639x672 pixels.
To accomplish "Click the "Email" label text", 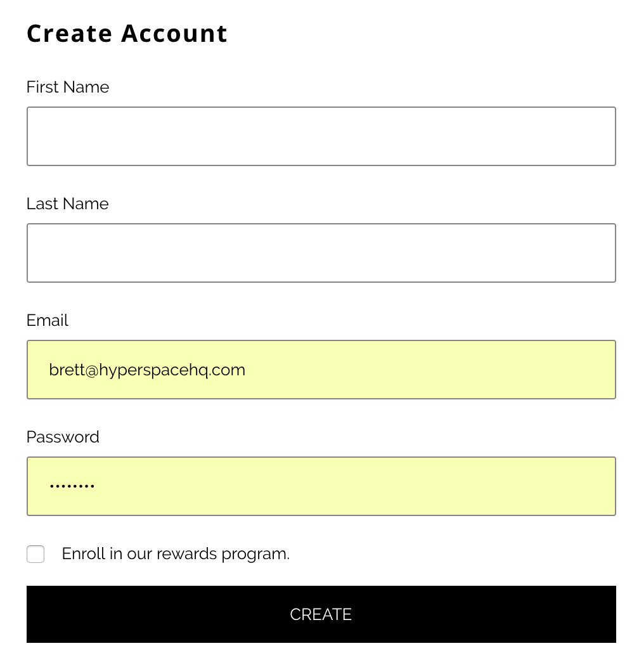I will pos(48,321).
